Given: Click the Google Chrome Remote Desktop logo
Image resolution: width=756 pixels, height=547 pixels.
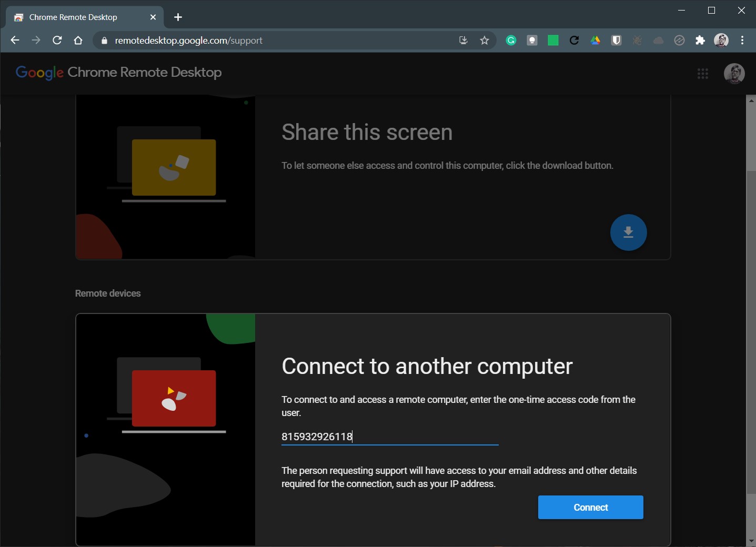Looking at the screenshot, I should pyautogui.click(x=118, y=73).
